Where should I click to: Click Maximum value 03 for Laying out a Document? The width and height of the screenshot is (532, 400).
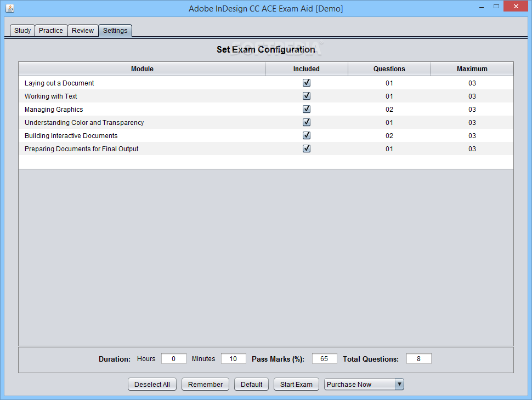pyautogui.click(x=472, y=83)
